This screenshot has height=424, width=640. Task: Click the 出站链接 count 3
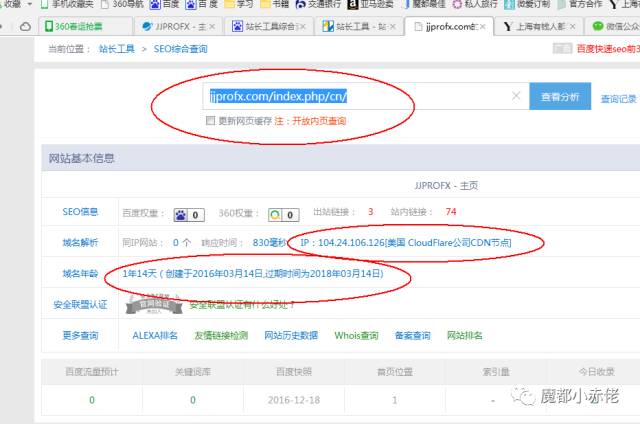point(371,212)
